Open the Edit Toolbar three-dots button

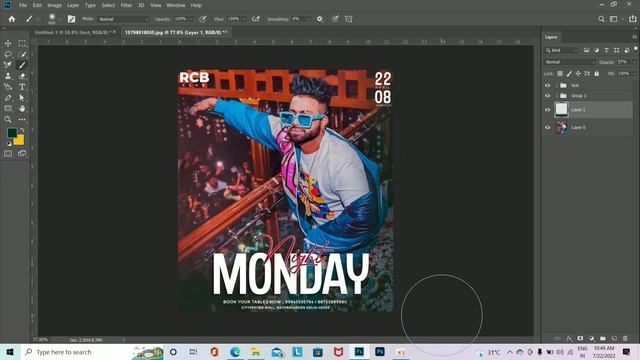pyautogui.click(x=22, y=120)
